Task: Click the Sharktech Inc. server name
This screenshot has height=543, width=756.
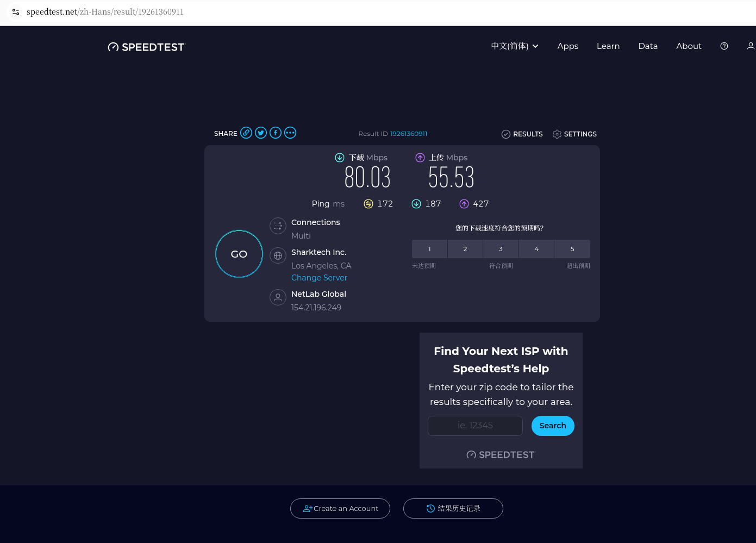Action: click(x=318, y=252)
